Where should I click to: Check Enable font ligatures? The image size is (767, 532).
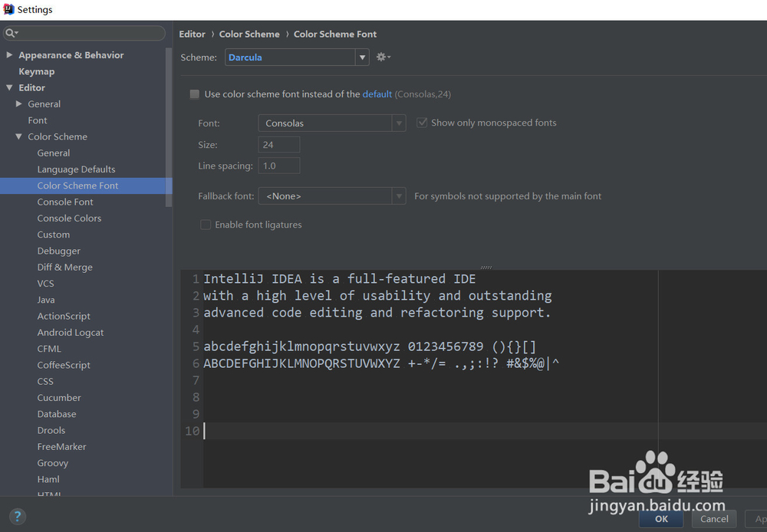point(206,225)
